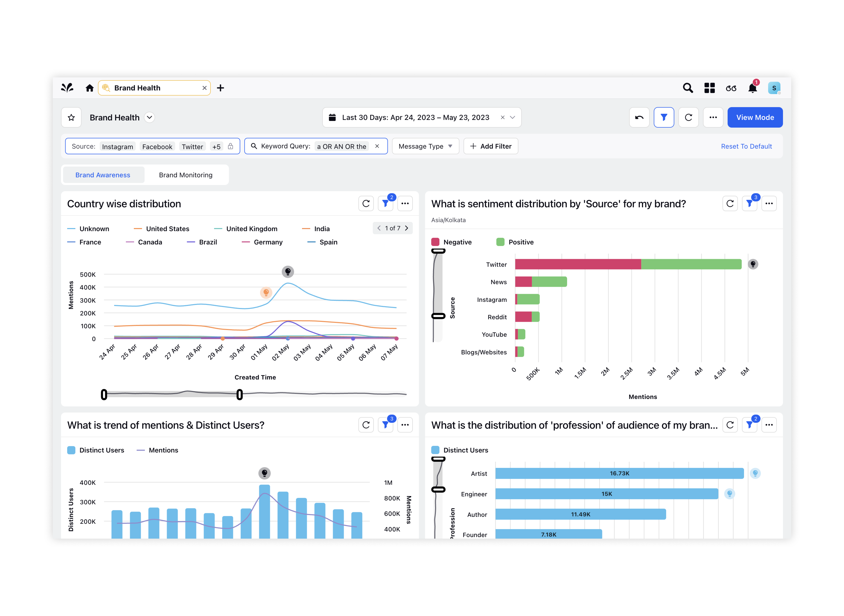Click the home icon
This screenshot has height=616, width=844.
click(89, 88)
